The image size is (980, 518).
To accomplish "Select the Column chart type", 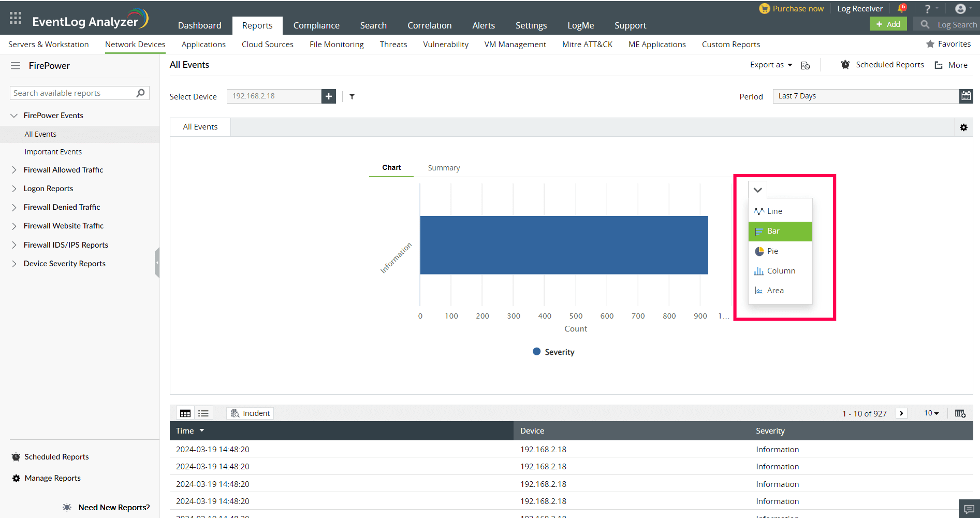I will [780, 271].
